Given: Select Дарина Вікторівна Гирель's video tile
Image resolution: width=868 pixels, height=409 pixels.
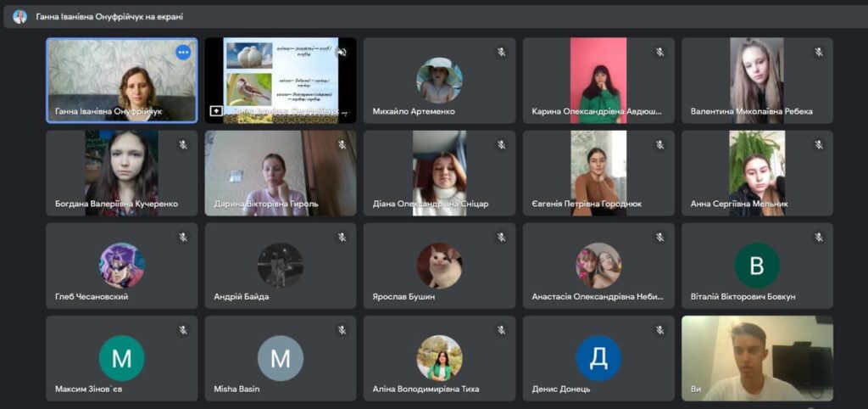Looking at the screenshot, I should click(x=280, y=172).
